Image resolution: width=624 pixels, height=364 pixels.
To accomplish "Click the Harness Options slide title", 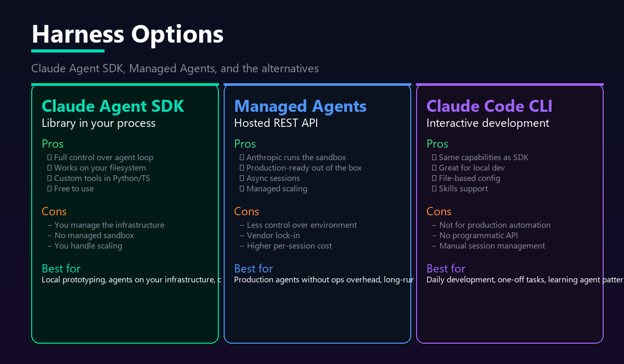I will (x=127, y=35).
